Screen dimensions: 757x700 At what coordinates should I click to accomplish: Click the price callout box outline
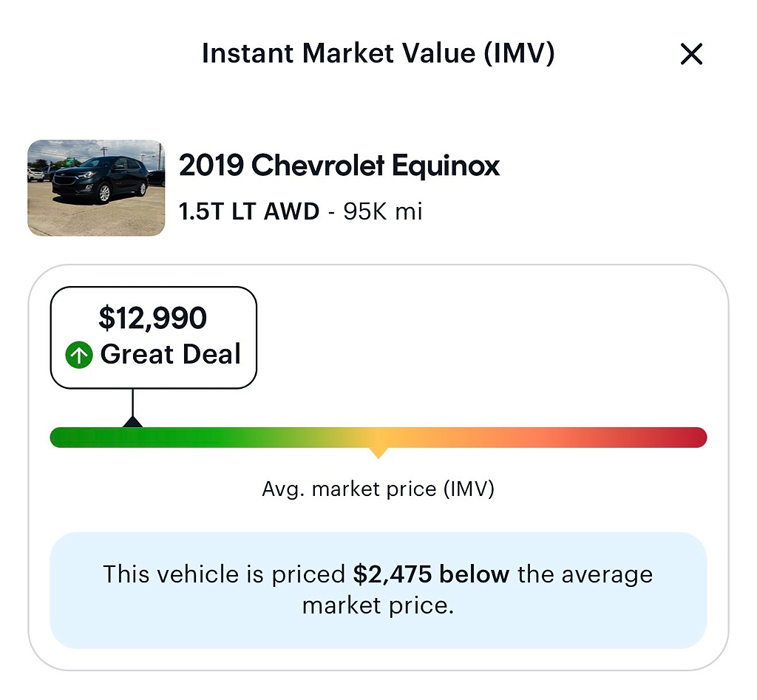[x=154, y=338]
